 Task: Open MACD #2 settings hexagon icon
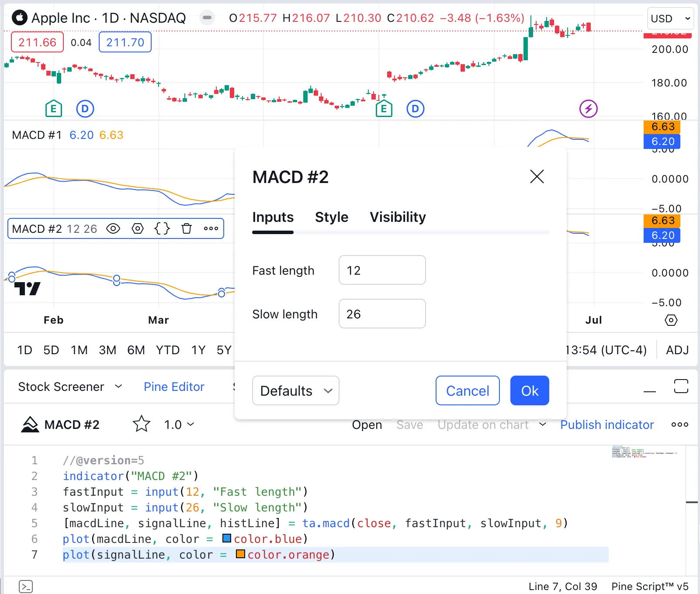[138, 228]
